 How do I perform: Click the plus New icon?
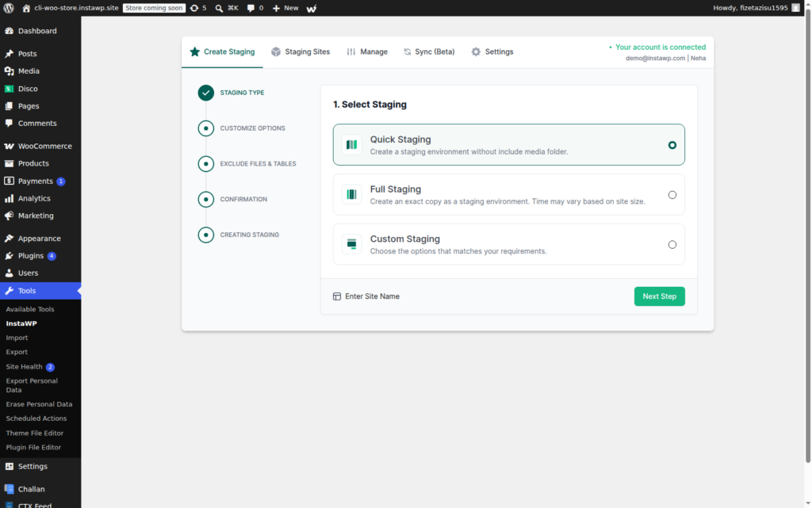(276, 8)
